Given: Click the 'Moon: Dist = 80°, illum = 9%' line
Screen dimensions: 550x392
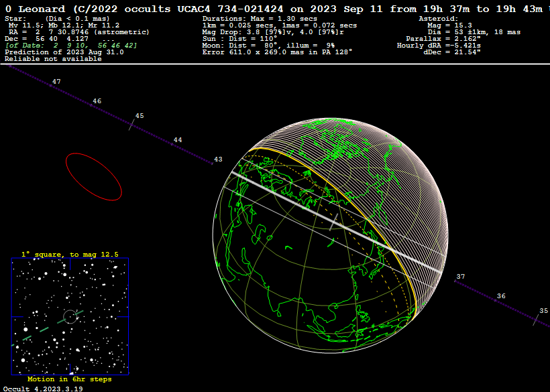Looking at the screenshot, I should tap(268, 45).
